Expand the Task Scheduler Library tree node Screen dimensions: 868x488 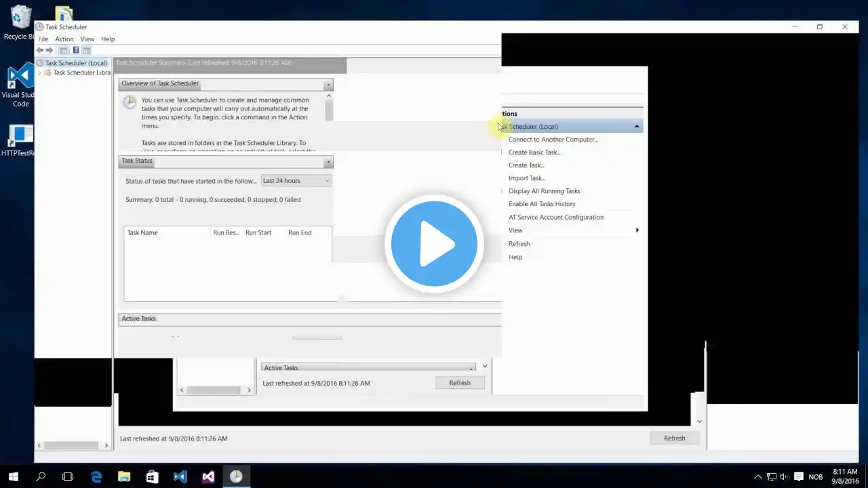tap(40, 73)
